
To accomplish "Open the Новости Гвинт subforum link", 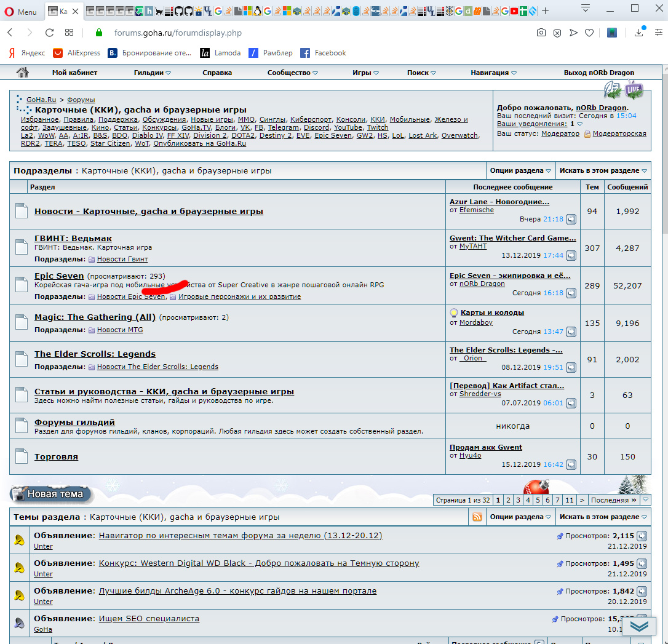I will click(x=122, y=259).
